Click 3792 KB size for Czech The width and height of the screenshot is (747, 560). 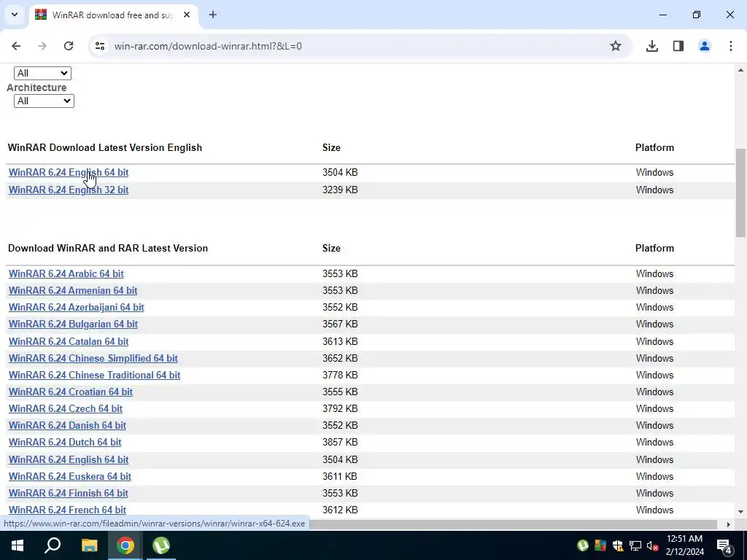pos(340,408)
